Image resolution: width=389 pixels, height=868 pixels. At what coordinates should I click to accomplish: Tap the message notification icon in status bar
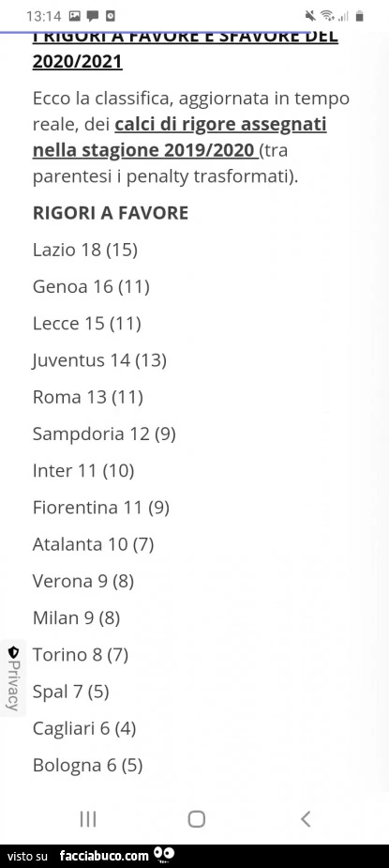click(93, 17)
